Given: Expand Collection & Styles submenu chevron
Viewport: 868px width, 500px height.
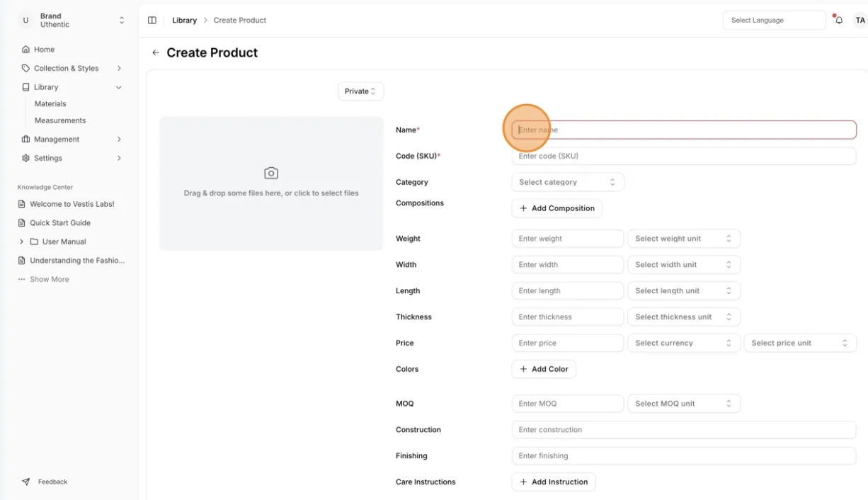Looking at the screenshot, I should tap(119, 69).
